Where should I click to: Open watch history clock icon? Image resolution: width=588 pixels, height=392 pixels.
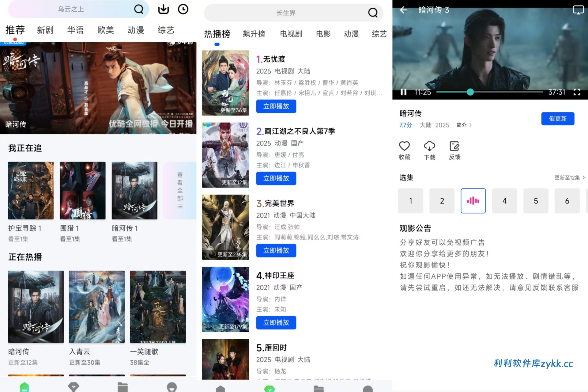click(183, 9)
